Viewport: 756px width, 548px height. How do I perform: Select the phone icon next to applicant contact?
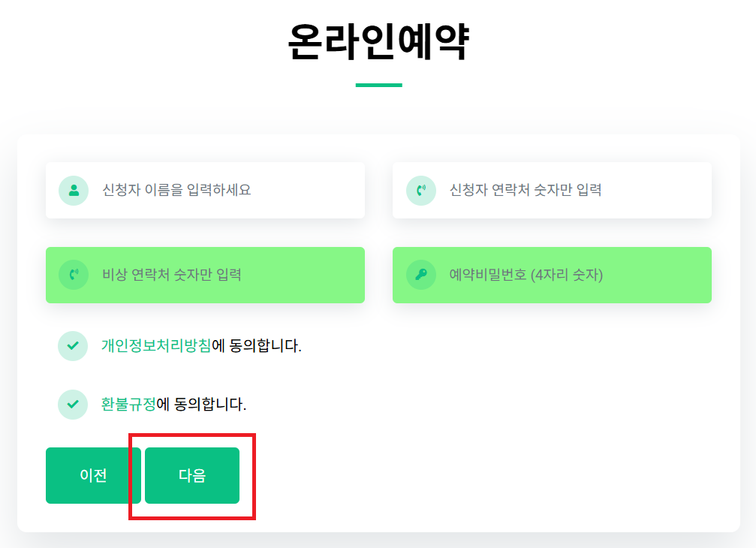[x=420, y=190]
